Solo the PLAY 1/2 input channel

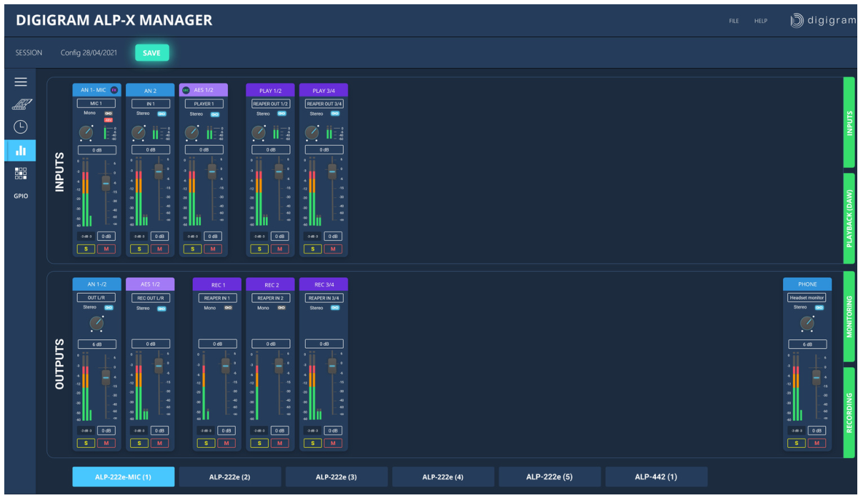point(259,249)
